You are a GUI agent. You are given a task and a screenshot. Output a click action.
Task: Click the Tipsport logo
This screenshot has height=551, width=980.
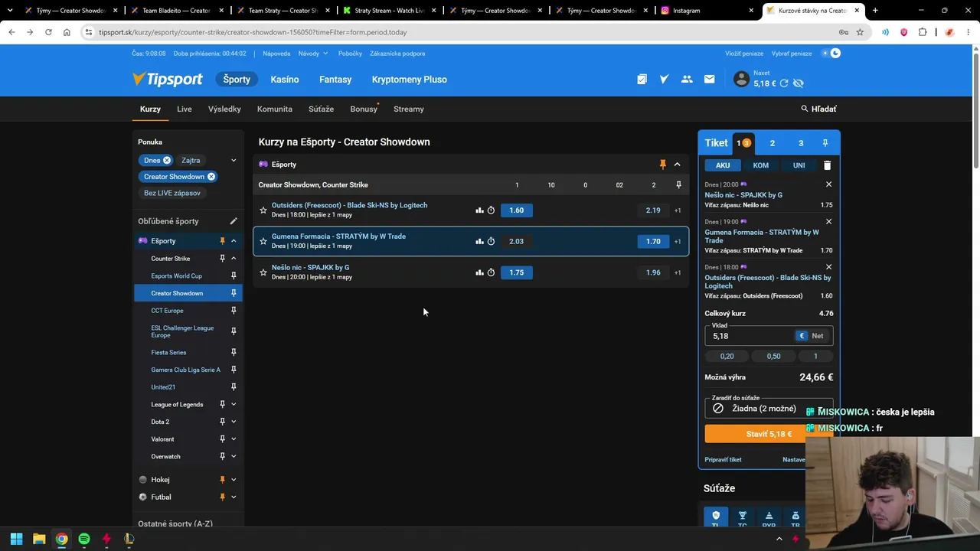[x=168, y=79]
